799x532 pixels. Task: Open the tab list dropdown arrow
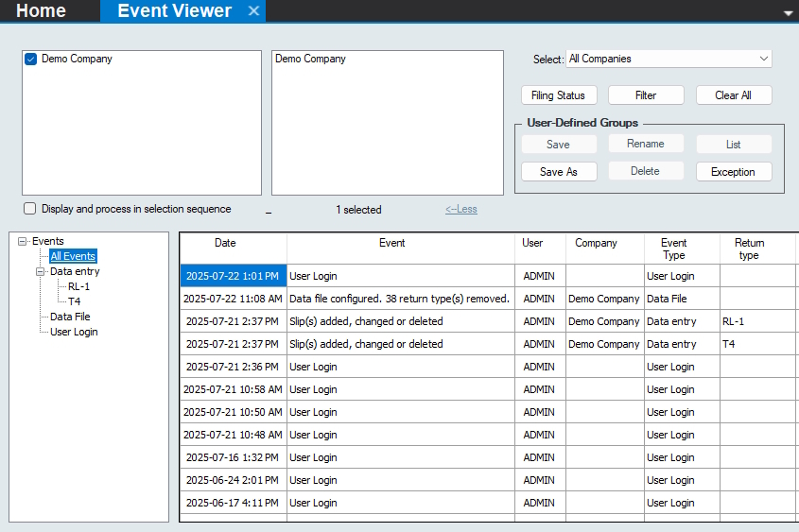click(789, 13)
